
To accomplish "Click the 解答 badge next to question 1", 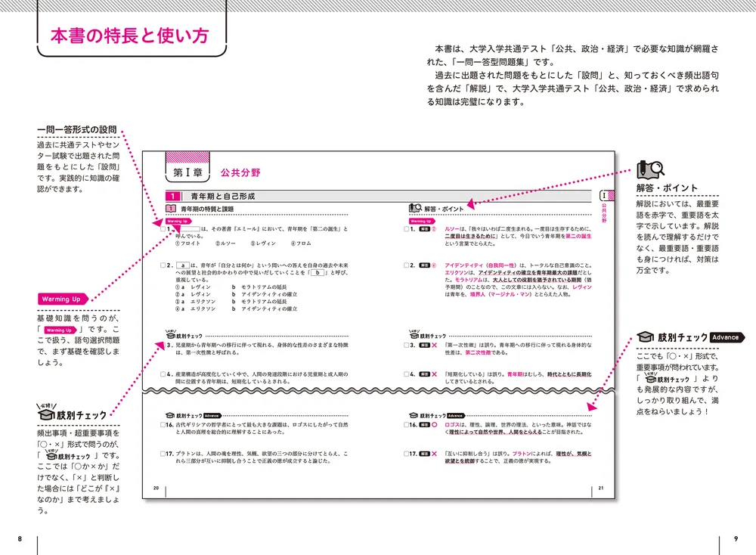I will point(423,228).
